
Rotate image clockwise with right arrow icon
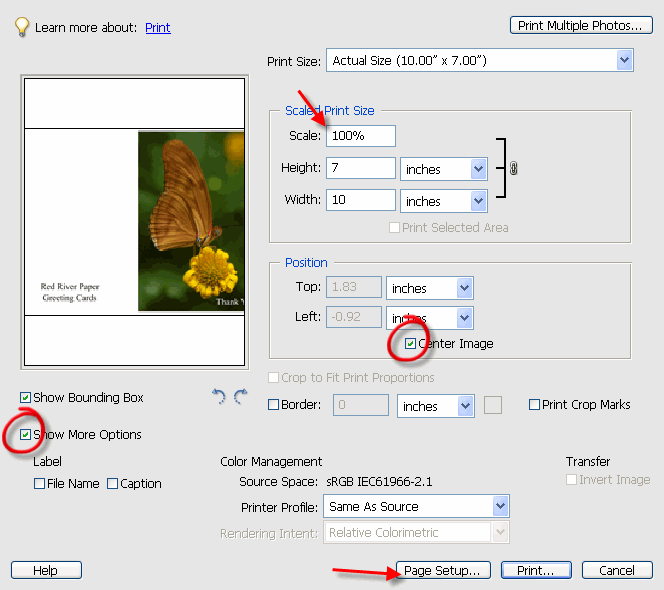coord(240,397)
